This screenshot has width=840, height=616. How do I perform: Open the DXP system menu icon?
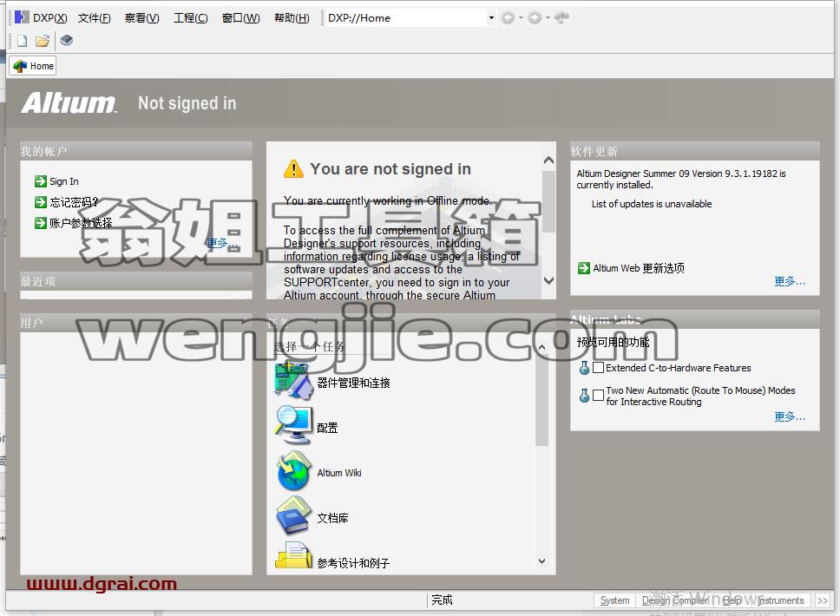[22, 17]
